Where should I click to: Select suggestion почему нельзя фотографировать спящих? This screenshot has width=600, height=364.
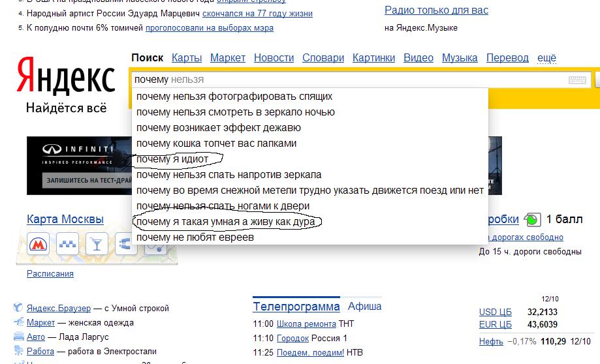[310, 97]
